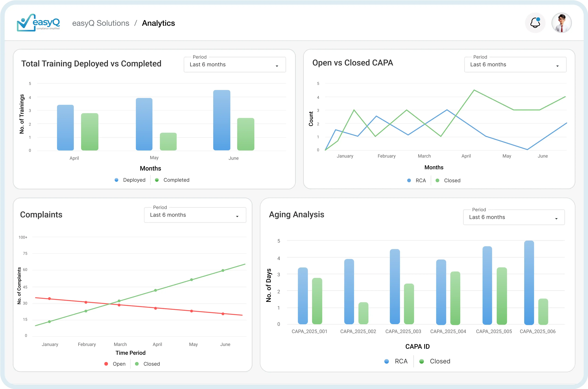Click the May Completed training bar

(168, 141)
